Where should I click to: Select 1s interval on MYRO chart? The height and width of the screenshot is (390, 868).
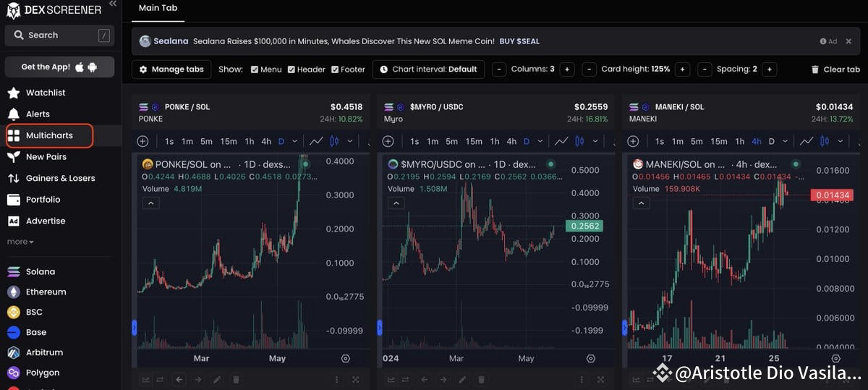pos(414,141)
